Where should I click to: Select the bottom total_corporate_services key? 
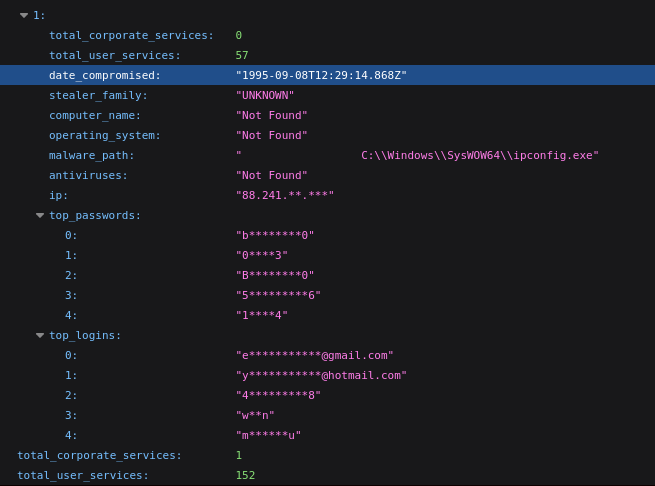tap(99, 455)
